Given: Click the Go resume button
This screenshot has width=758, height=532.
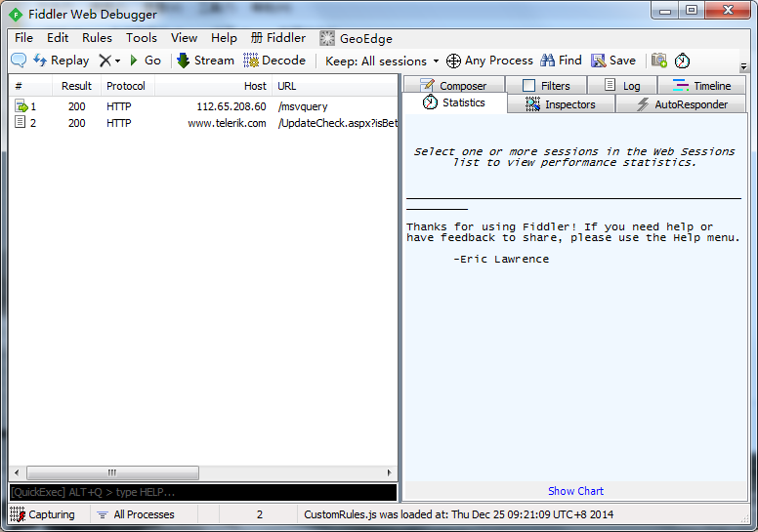Looking at the screenshot, I should pyautogui.click(x=146, y=61).
